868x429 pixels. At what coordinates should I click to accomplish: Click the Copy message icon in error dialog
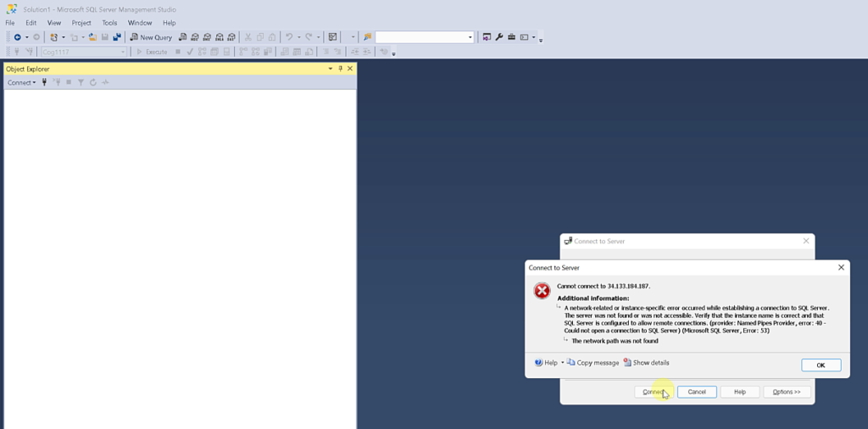[571, 363]
